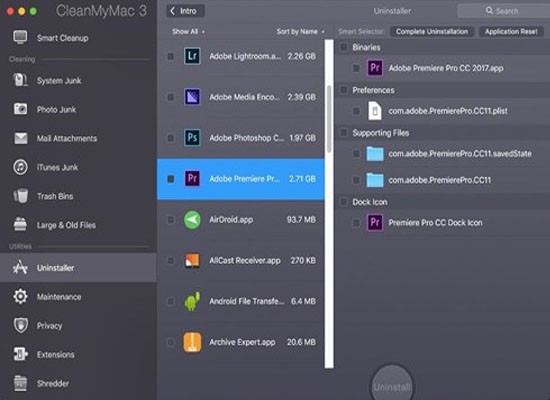Click Adobe Lightroom Lr app icon
The width and height of the screenshot is (550, 400).
(192, 56)
